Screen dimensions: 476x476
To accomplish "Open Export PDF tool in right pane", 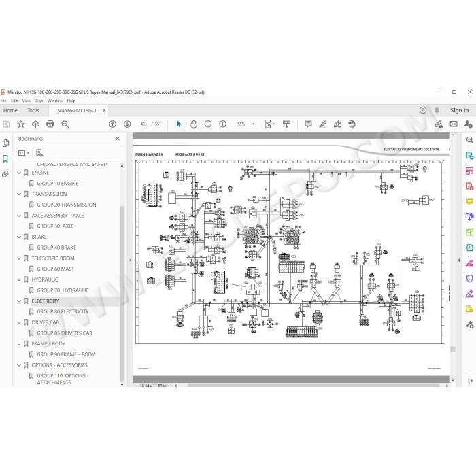I will [x=470, y=156].
